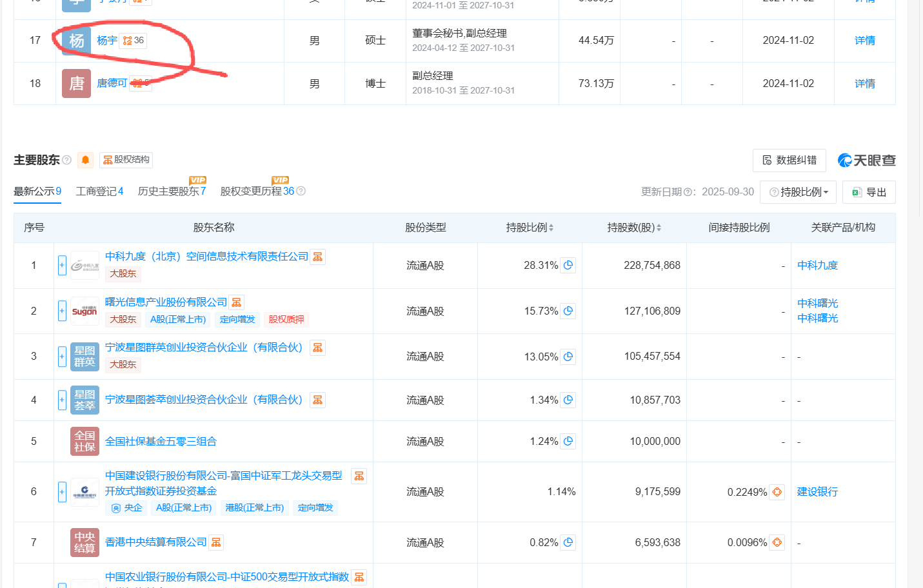Click the 数据纠错 data correction button
Screen dimensions: 923x588
(x=789, y=161)
